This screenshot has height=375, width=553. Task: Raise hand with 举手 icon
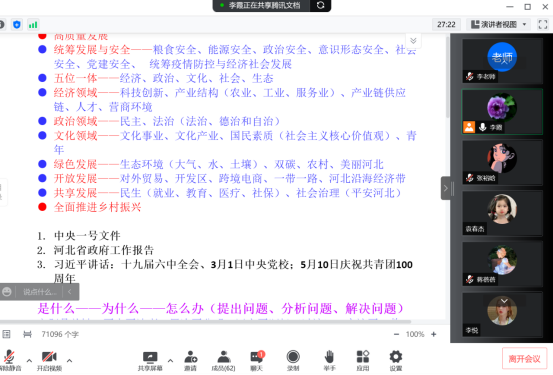click(x=329, y=361)
